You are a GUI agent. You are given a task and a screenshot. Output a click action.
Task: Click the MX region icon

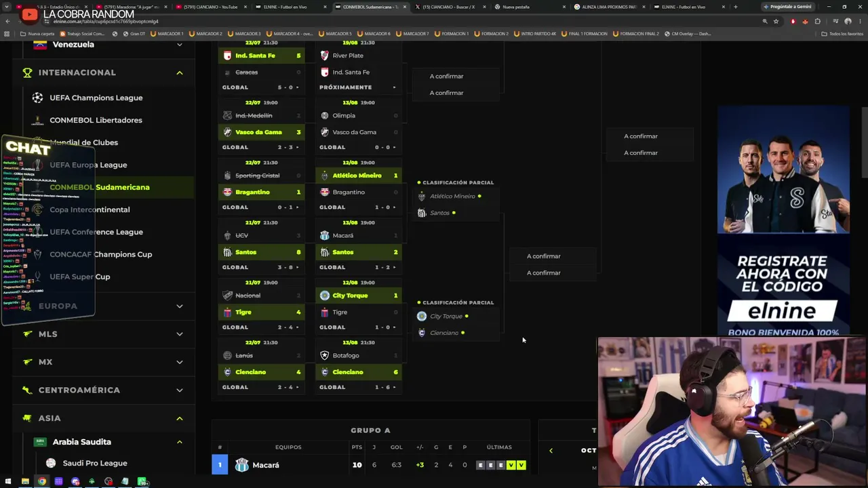[27, 362]
